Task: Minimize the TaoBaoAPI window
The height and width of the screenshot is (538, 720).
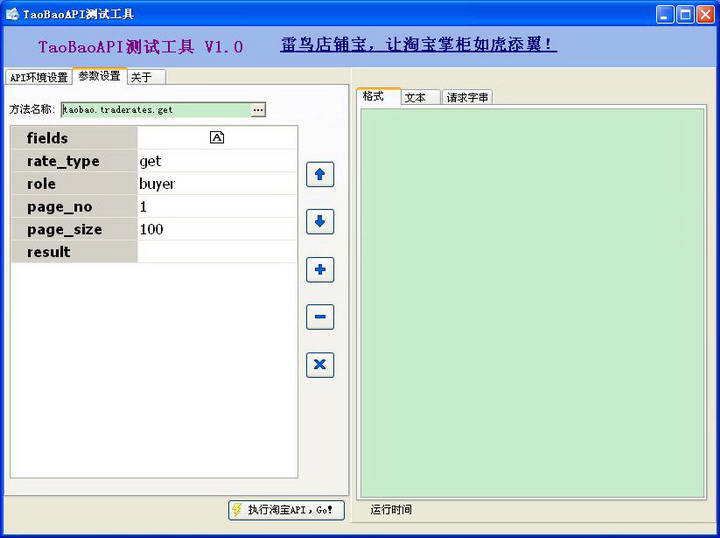Action: pos(665,14)
